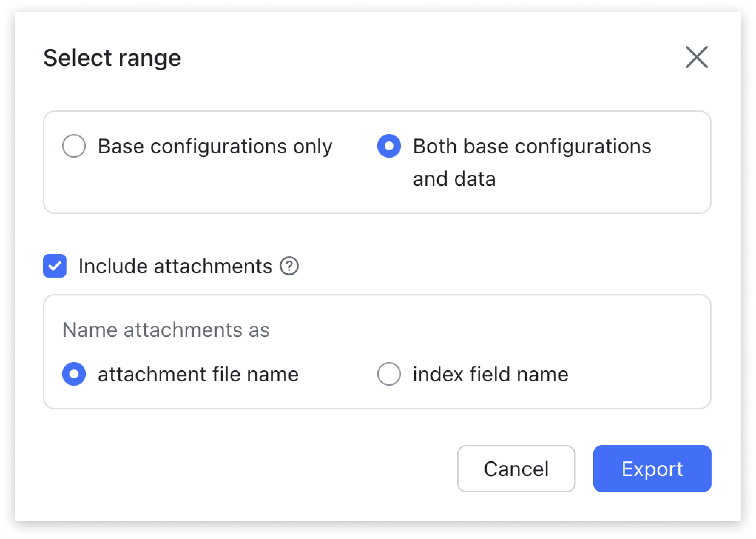This screenshot has height=539, width=756.
Task: Select the attachment file name radio button
Action: pos(74,374)
